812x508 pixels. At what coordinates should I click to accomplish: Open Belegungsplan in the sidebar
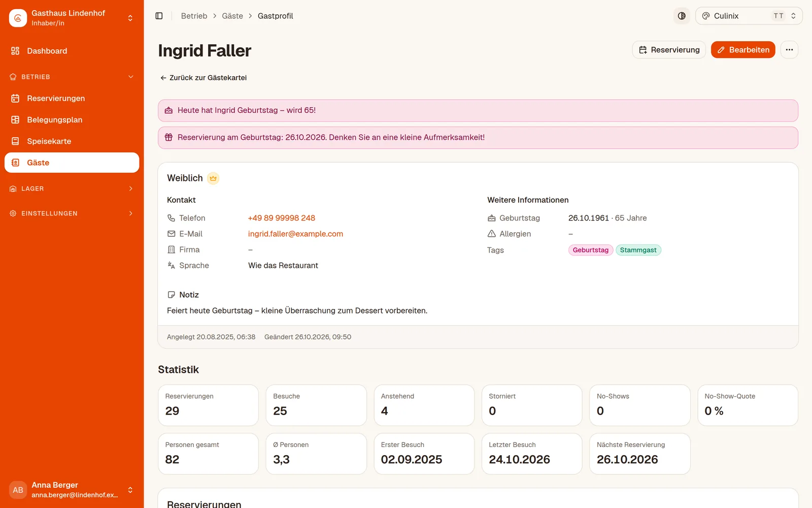(72, 120)
